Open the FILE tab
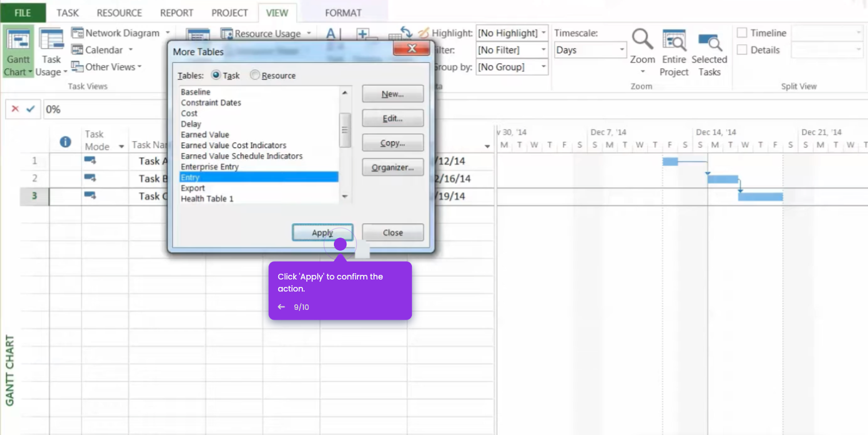 point(23,13)
